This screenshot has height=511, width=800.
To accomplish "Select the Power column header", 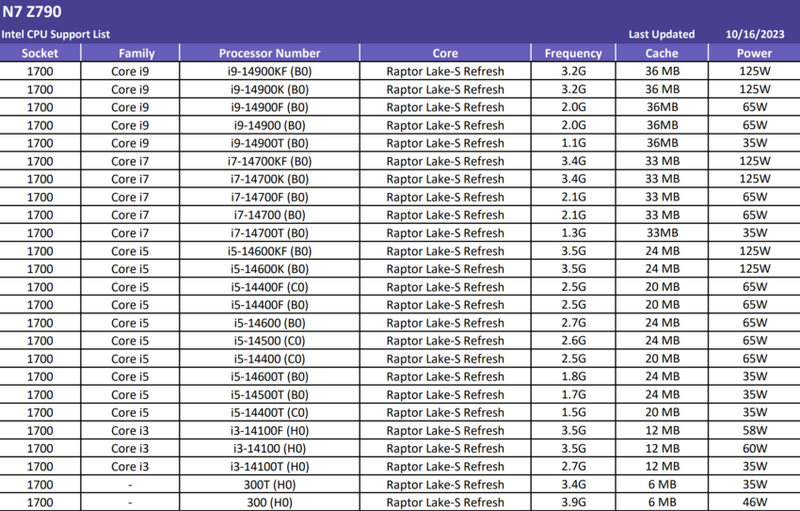I will tap(755, 53).
